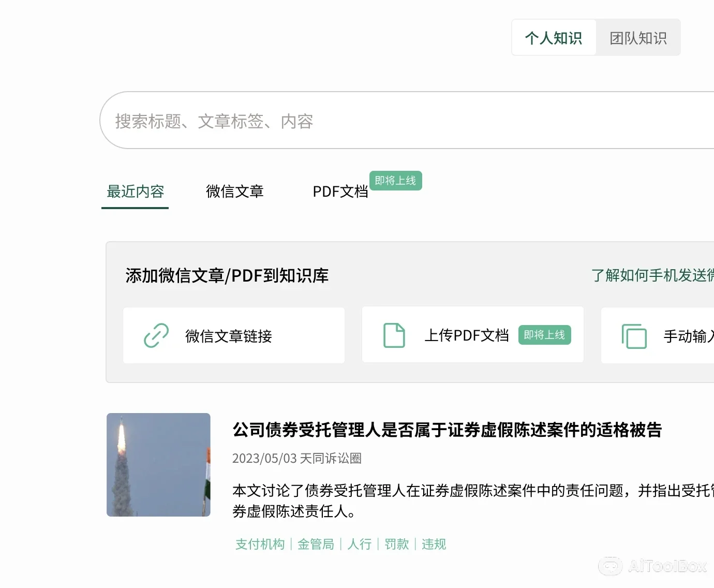Click the copy icon for manual input

point(634,336)
